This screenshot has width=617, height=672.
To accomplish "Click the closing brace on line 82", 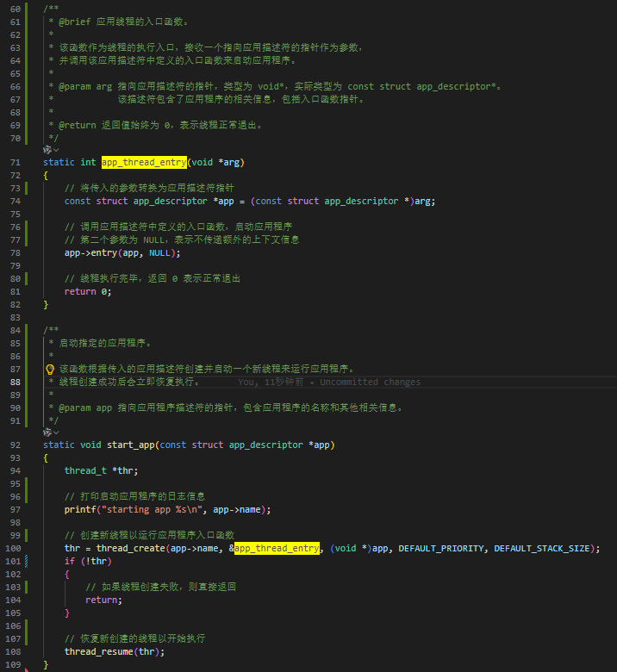I will (46, 305).
